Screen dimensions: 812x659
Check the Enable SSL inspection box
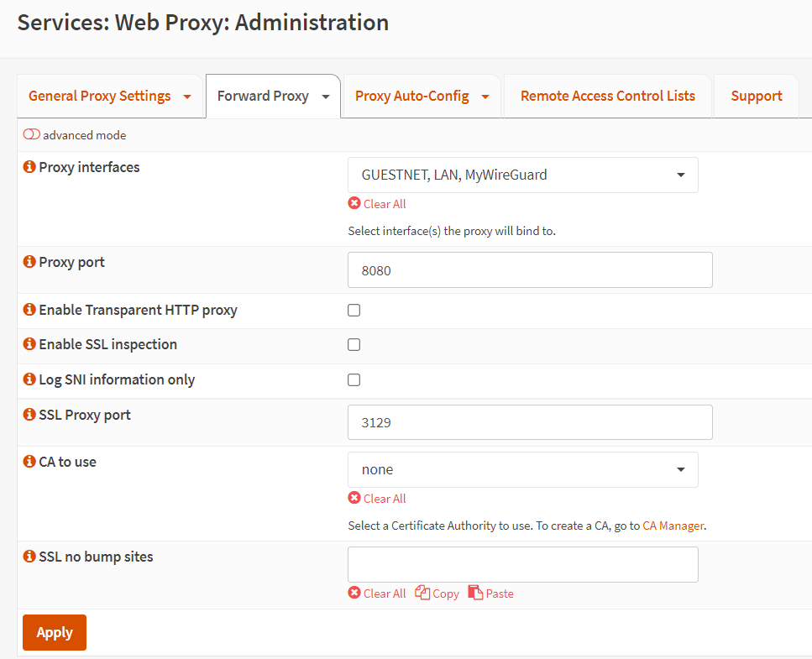tap(354, 345)
